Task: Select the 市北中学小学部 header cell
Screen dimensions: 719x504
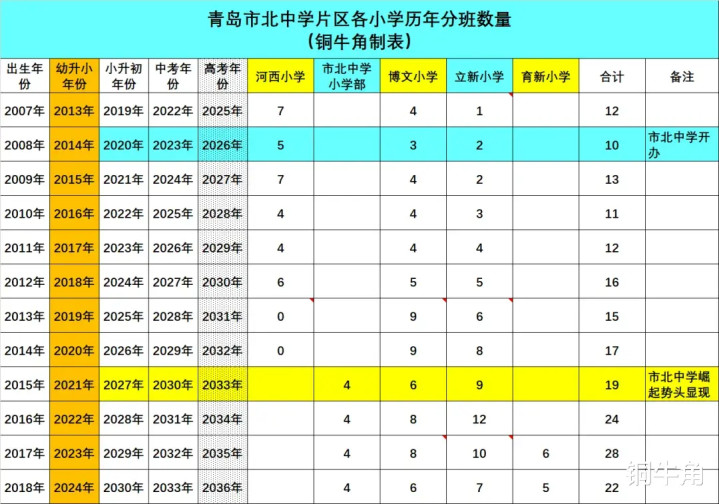Action: coord(347,76)
